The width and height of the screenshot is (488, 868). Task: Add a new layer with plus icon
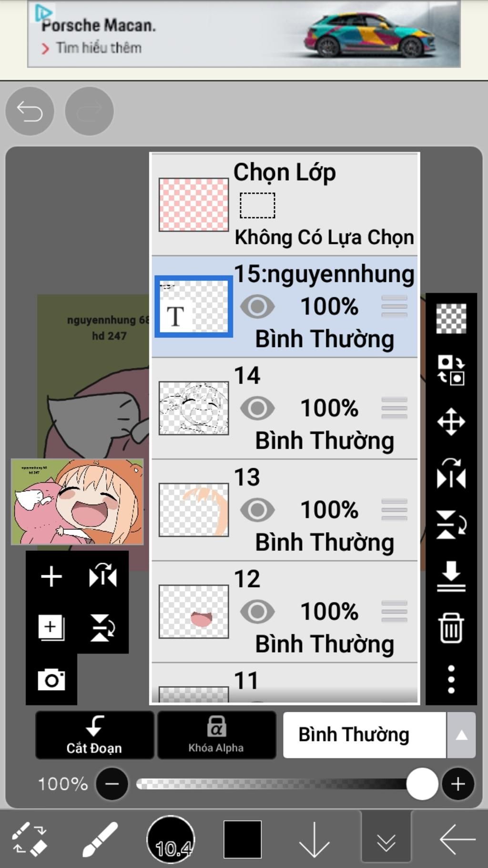[x=51, y=577]
